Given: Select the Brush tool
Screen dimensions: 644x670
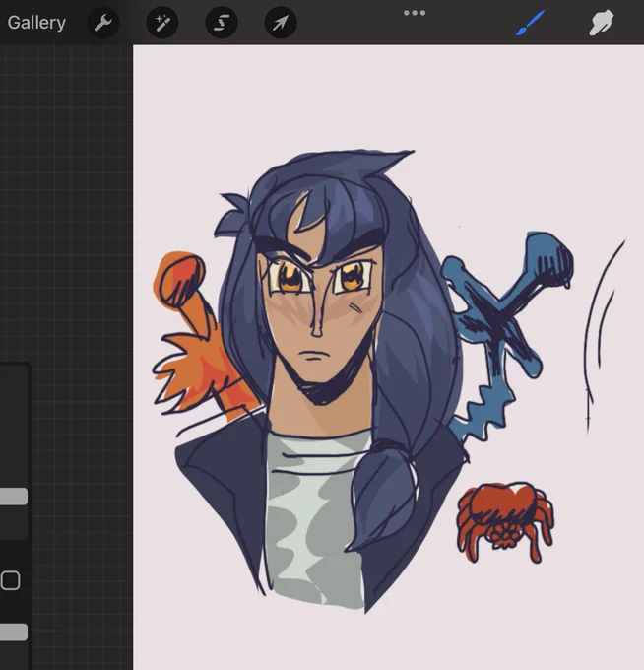Looking at the screenshot, I should click(x=530, y=23).
